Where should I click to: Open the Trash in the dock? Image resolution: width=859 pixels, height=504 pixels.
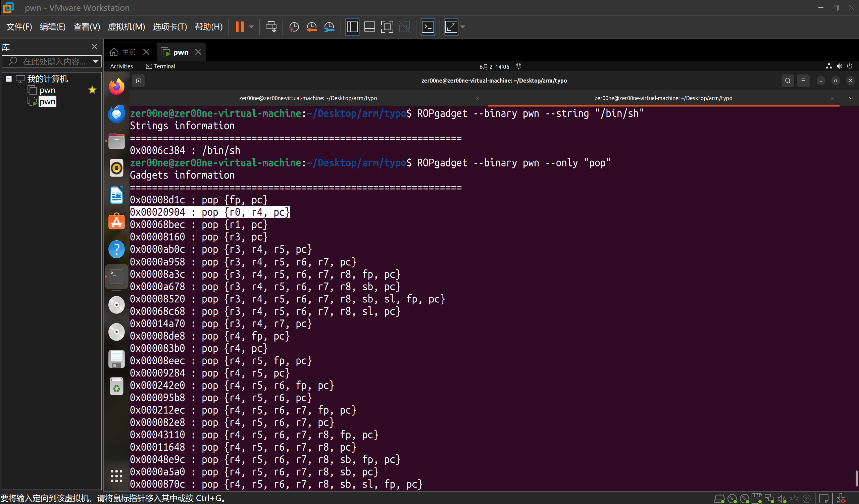click(116, 386)
